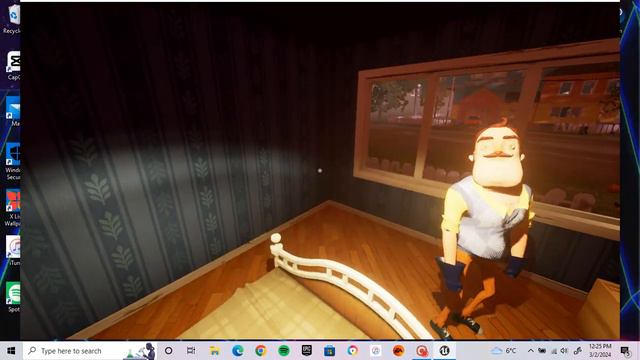Select the Windows Security desktop shortcut
Screen dimensions: 640x360
13,161
